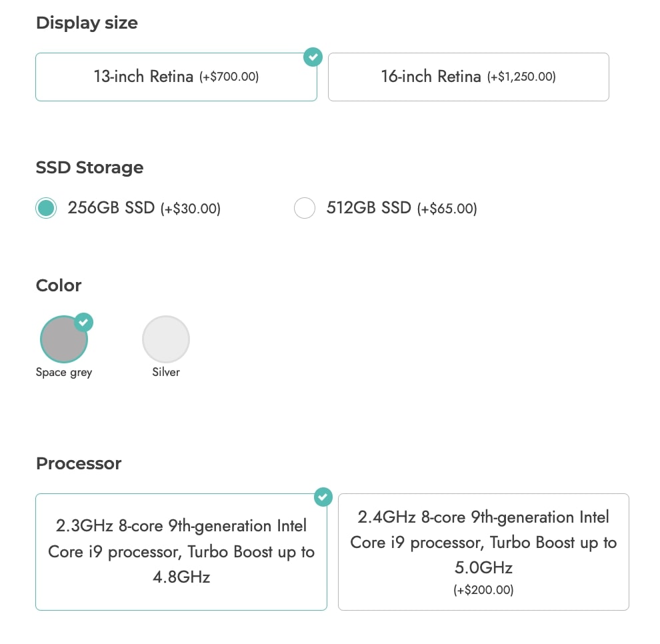The image size is (660, 644).
Task: Click the checkmark badge on 13-inch Retina
Action: (x=313, y=57)
